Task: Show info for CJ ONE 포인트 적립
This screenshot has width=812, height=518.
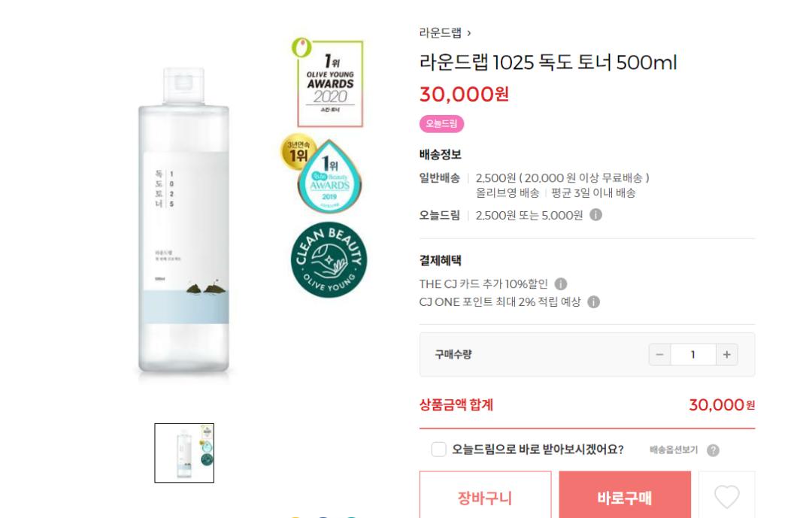Action: pyautogui.click(x=594, y=302)
